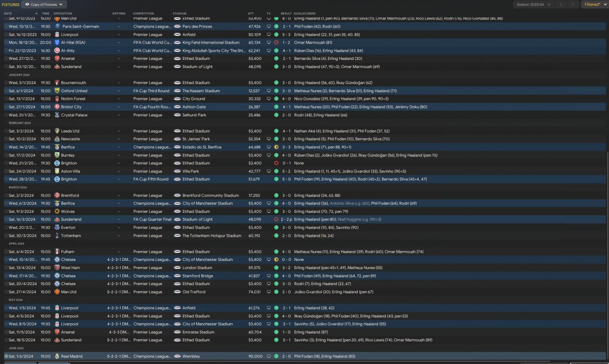This screenshot has width=609, height=364.
Task: Open the 8 - 0 result against Man Utd
Action: point(286,19)
